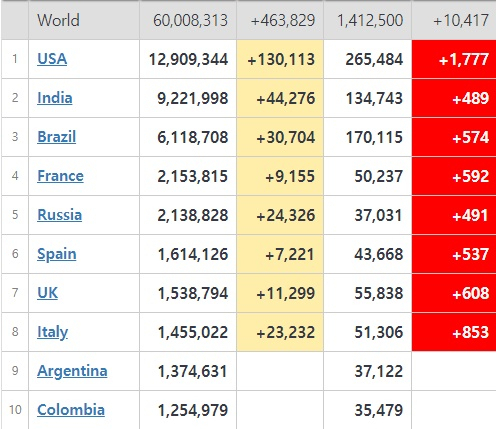The image size is (496, 429).
Task: Select the Colombia country link
Action: click(x=71, y=410)
